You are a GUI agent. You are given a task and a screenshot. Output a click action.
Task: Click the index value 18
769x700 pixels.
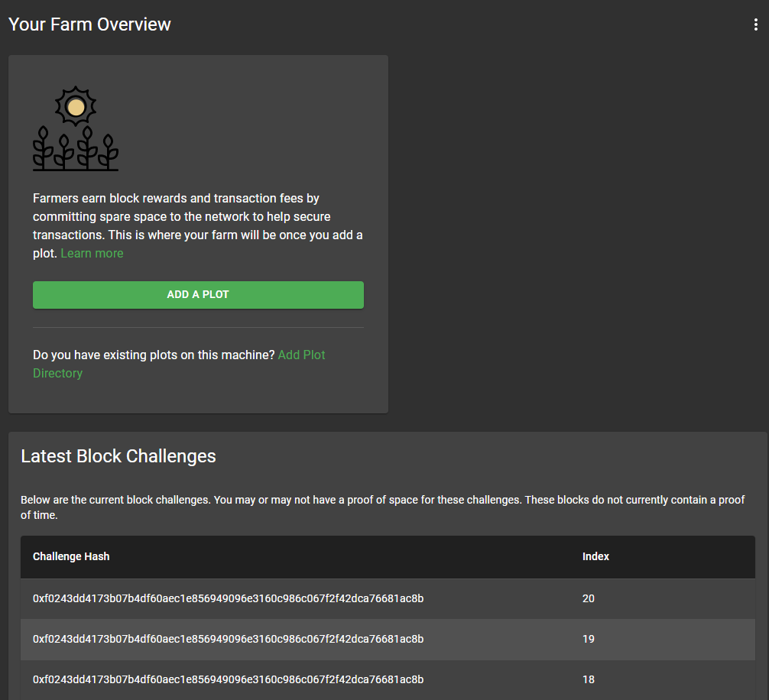(x=588, y=679)
